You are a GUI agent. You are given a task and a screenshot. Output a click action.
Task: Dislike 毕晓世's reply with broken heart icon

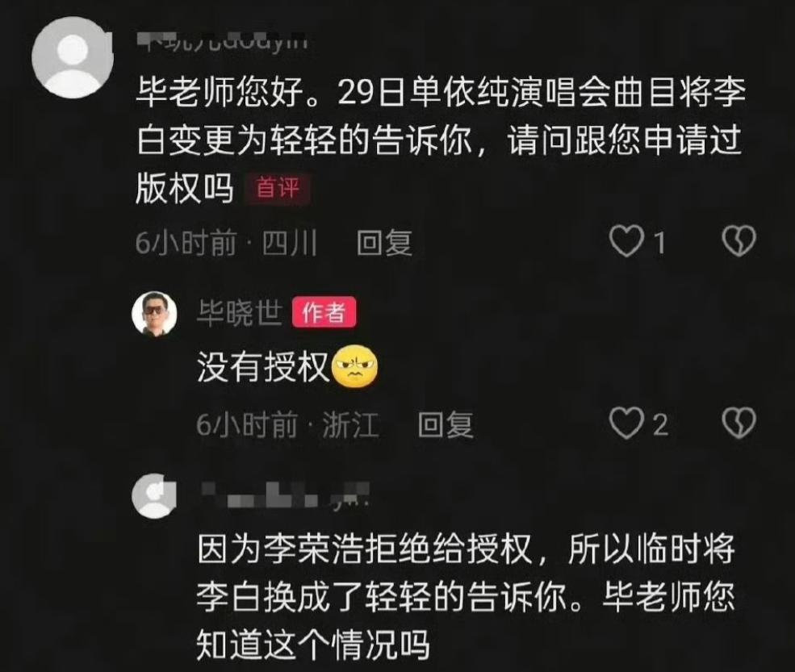click(739, 424)
